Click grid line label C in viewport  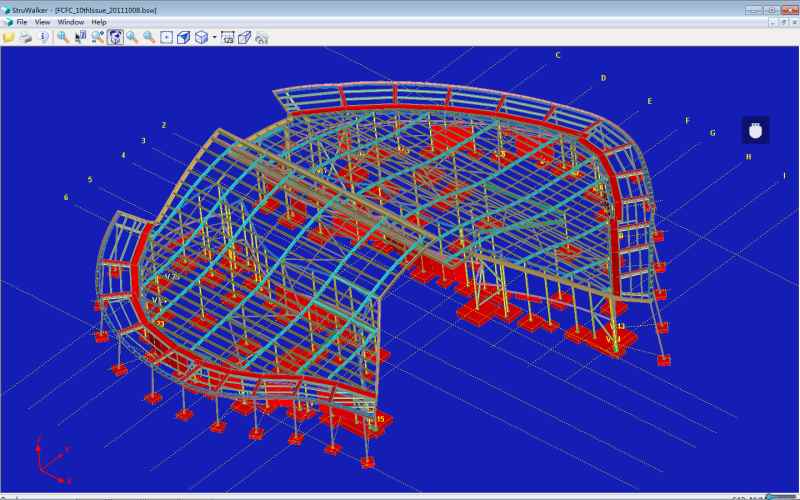pyautogui.click(x=557, y=55)
